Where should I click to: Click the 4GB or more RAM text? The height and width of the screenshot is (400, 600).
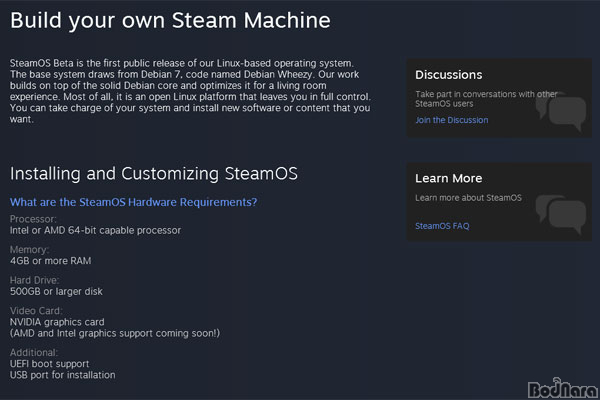click(x=51, y=261)
